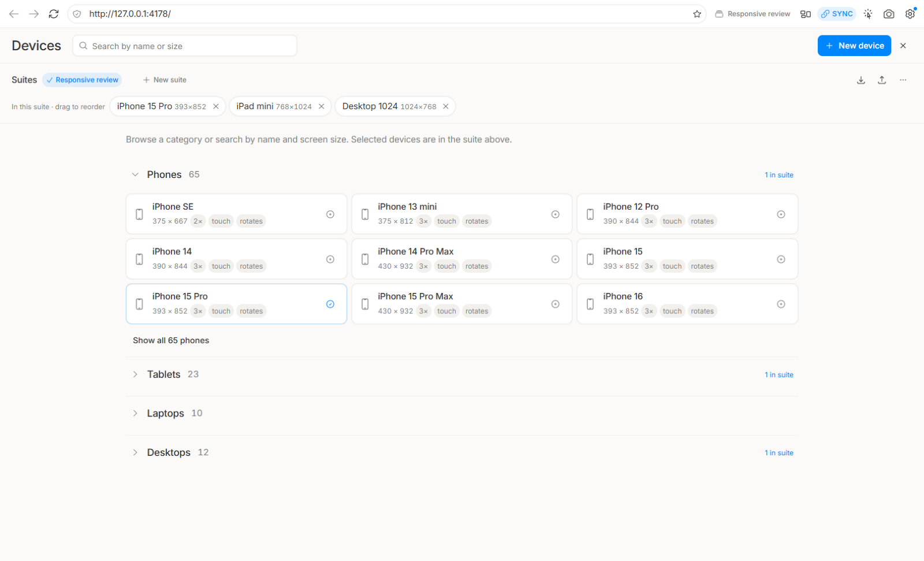The image size is (924, 561).
Task: Collapse the Phones category
Action: tap(135, 174)
